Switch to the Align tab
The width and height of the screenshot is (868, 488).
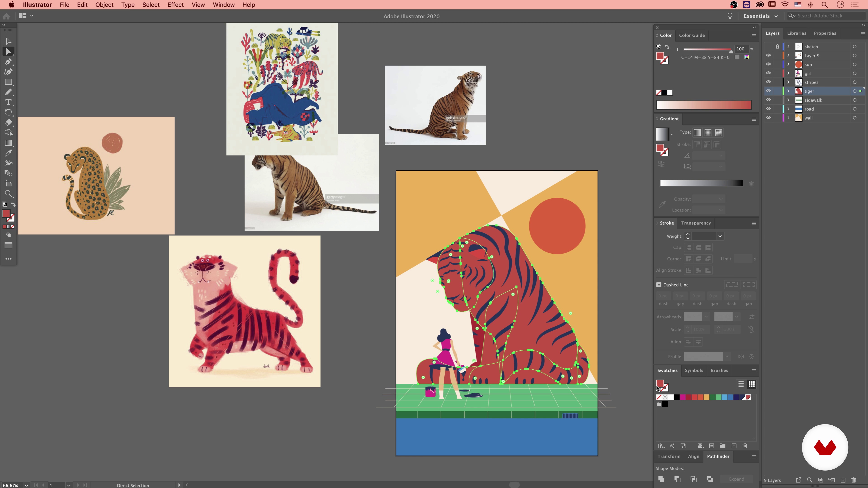(693, 456)
